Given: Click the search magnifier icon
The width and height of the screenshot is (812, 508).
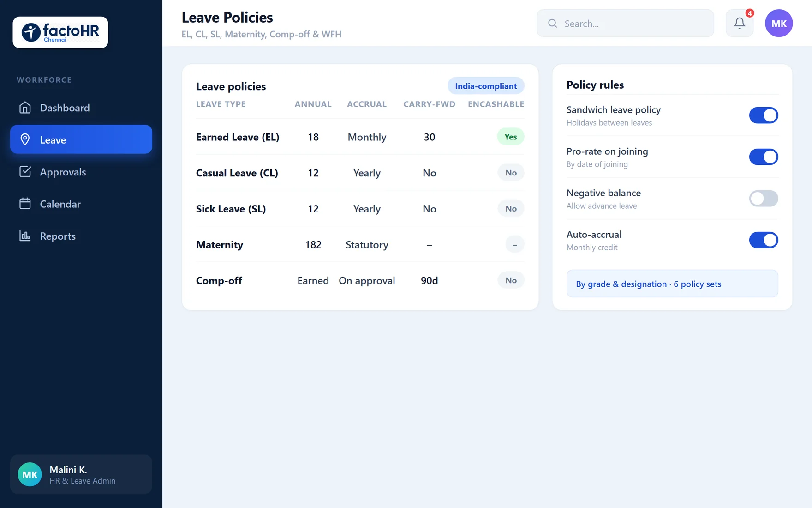Looking at the screenshot, I should pos(552,23).
